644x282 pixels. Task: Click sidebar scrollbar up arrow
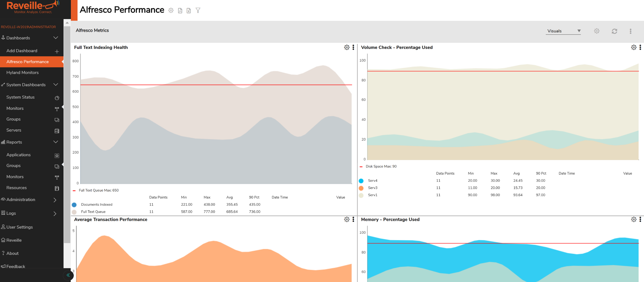pos(67,23)
